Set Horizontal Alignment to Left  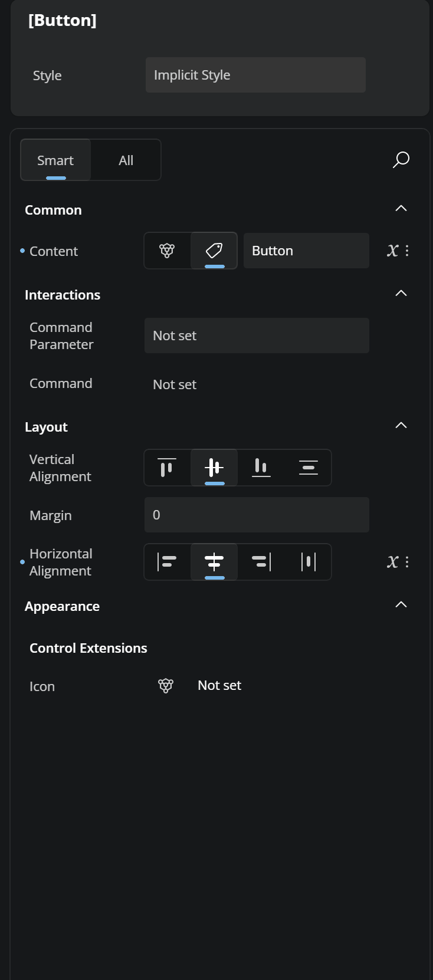click(x=167, y=562)
